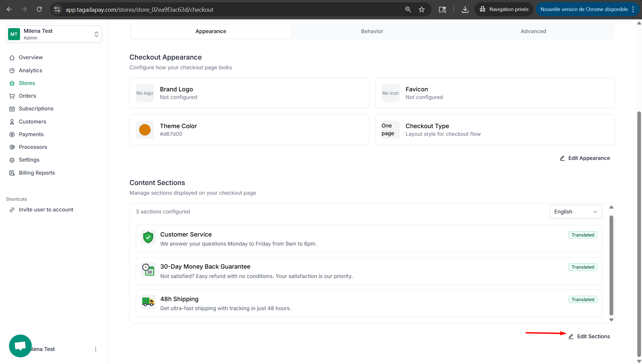Click the 30-Day Money Back Guarantee title

[x=205, y=267]
